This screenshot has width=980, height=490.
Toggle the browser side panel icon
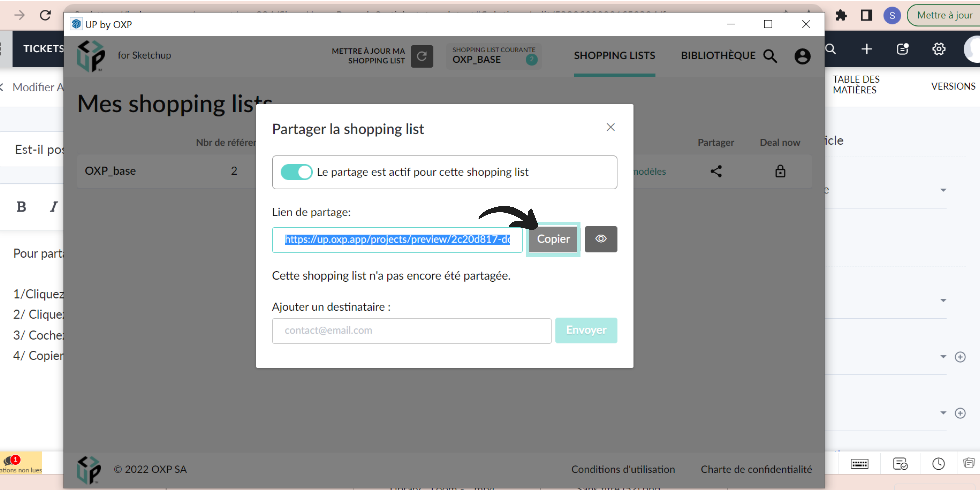(866, 15)
